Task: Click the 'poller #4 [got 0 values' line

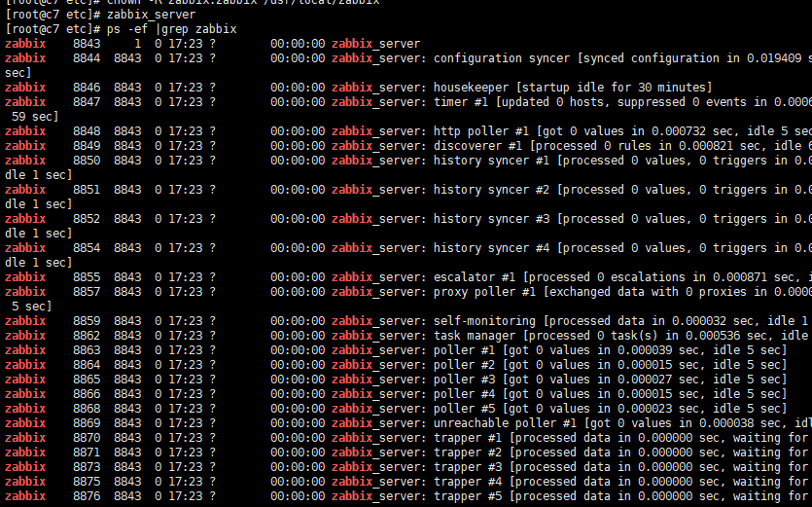Action: 610,393
